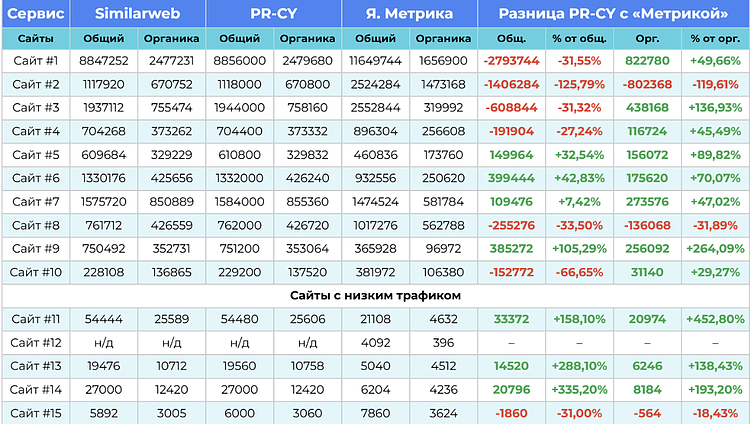This screenshot has height=424, width=751.
Task: Click the value 4092 in row Сайт #12
Action: click(376, 343)
